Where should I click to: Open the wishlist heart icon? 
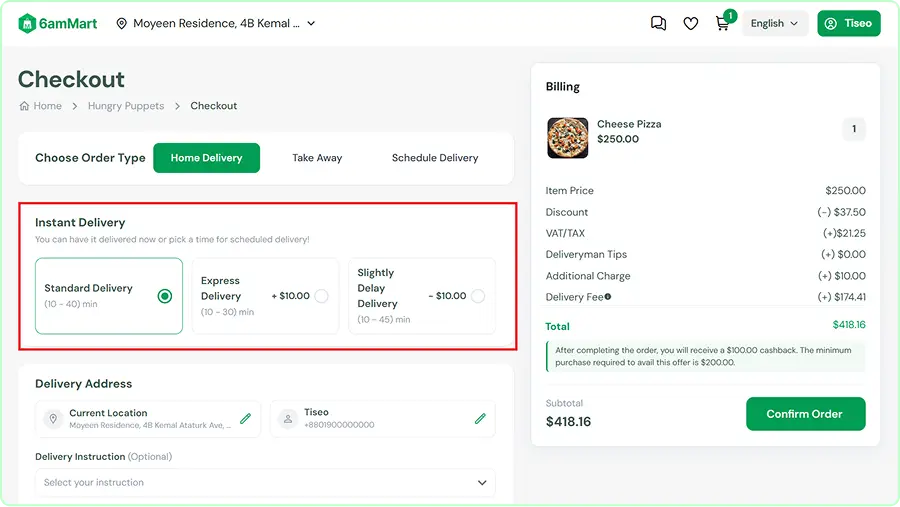pos(690,24)
